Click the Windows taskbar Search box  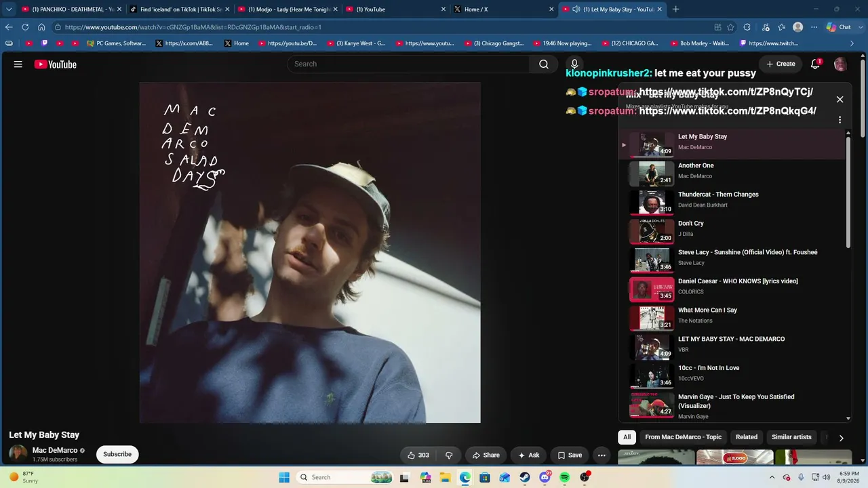coord(344,477)
